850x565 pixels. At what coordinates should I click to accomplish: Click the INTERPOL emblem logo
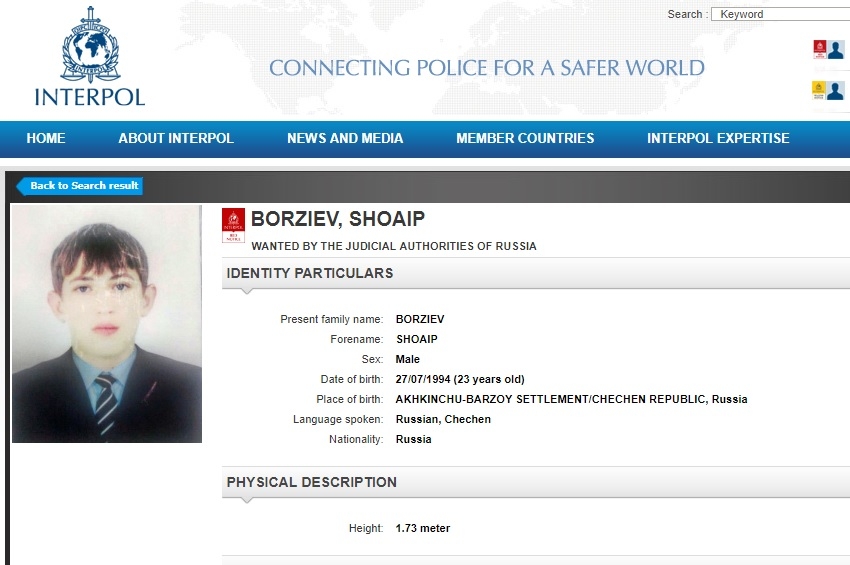coord(90,44)
